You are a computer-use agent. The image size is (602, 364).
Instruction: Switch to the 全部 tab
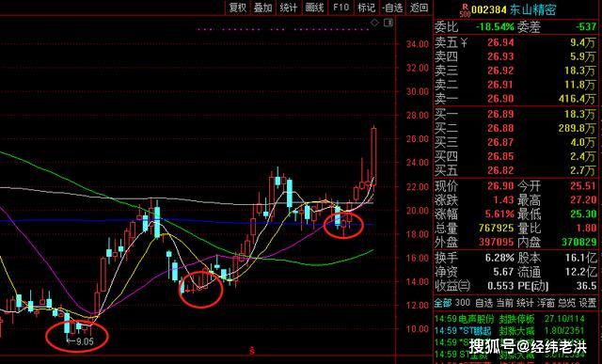pos(443,303)
